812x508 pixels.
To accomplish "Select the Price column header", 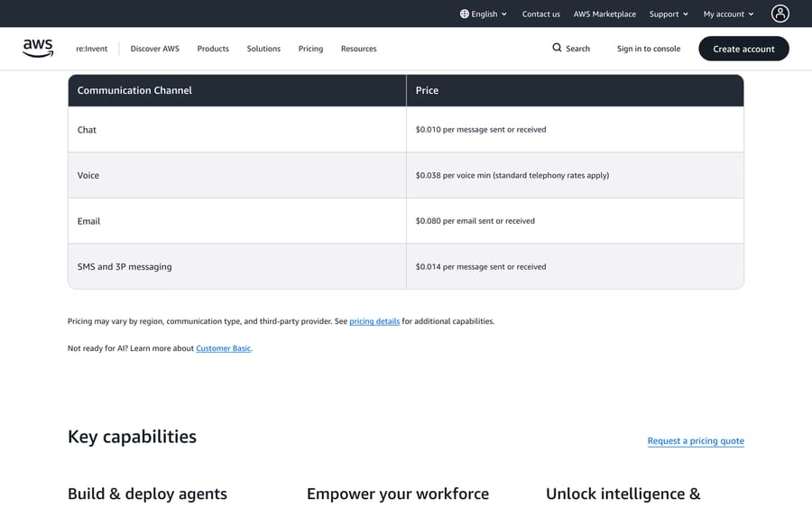I will [575, 90].
